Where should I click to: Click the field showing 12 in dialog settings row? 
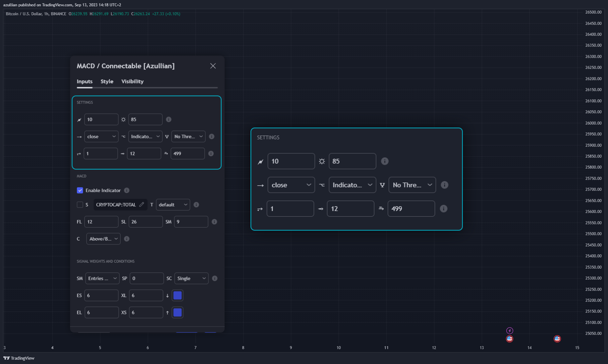click(144, 154)
